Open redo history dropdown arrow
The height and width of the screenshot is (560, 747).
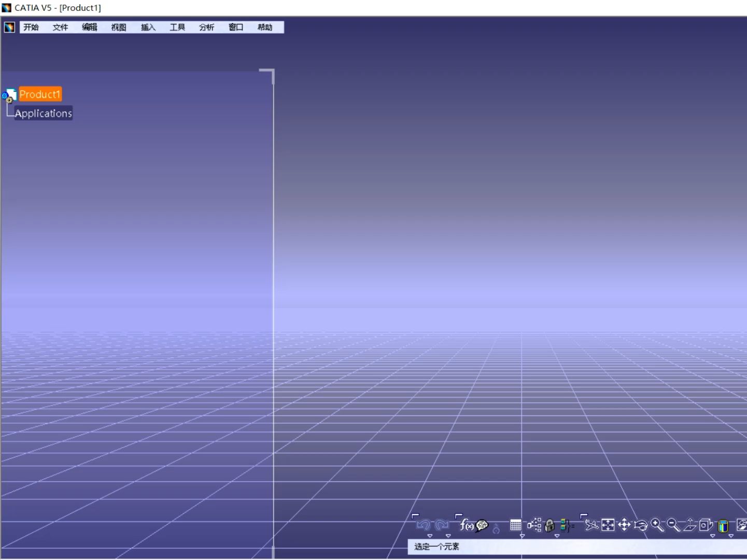[448, 536]
